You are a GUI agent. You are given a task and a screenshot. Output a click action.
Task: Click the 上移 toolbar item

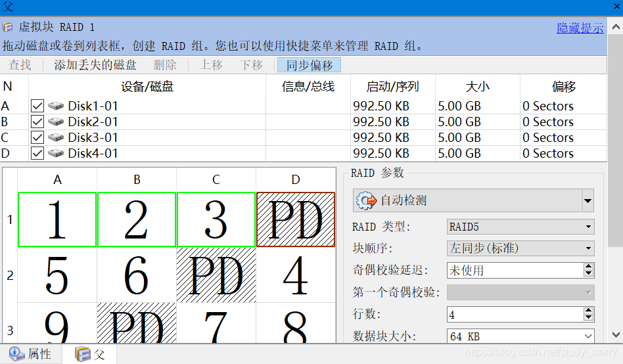coord(211,65)
